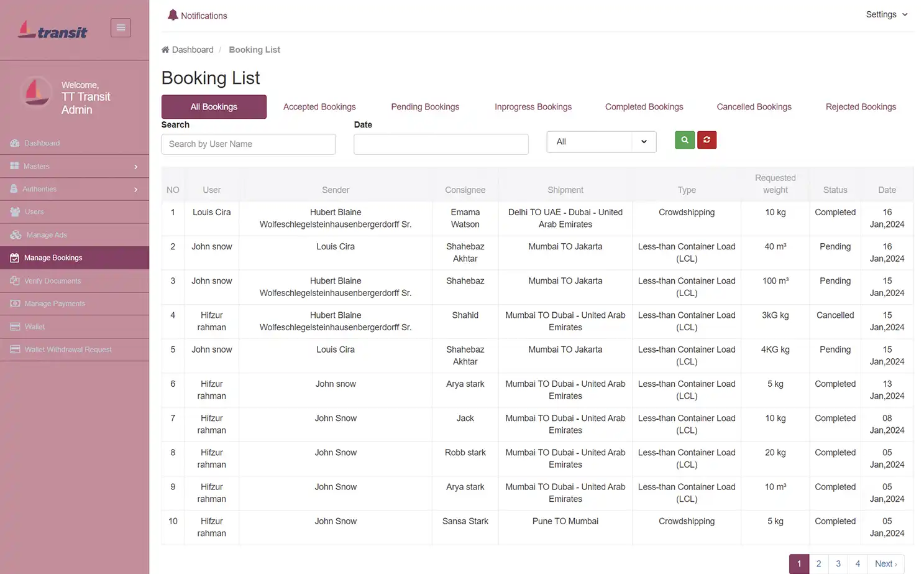Switch to Pending Bookings tab
Viewport: 924px width, 574px height.
coord(425,106)
